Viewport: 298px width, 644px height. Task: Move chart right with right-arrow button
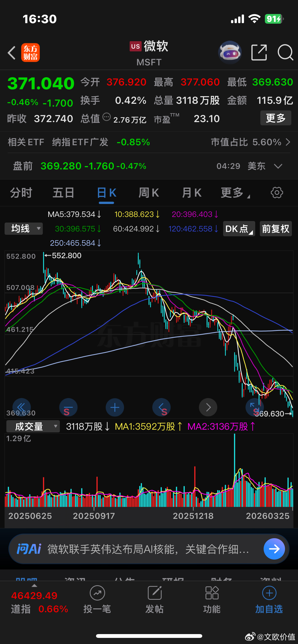click(x=208, y=407)
